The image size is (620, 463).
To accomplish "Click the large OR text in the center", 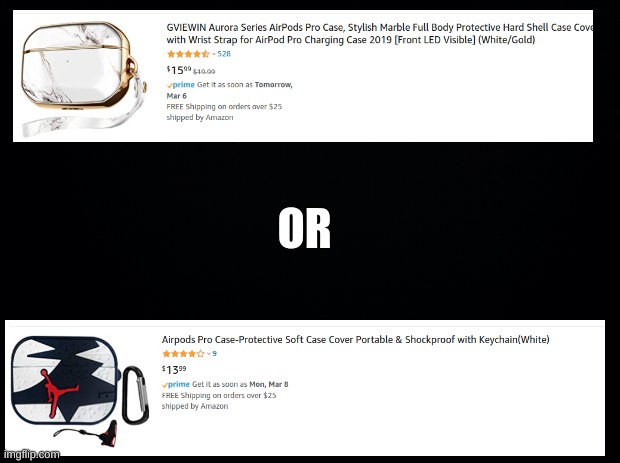I will coord(304,229).
